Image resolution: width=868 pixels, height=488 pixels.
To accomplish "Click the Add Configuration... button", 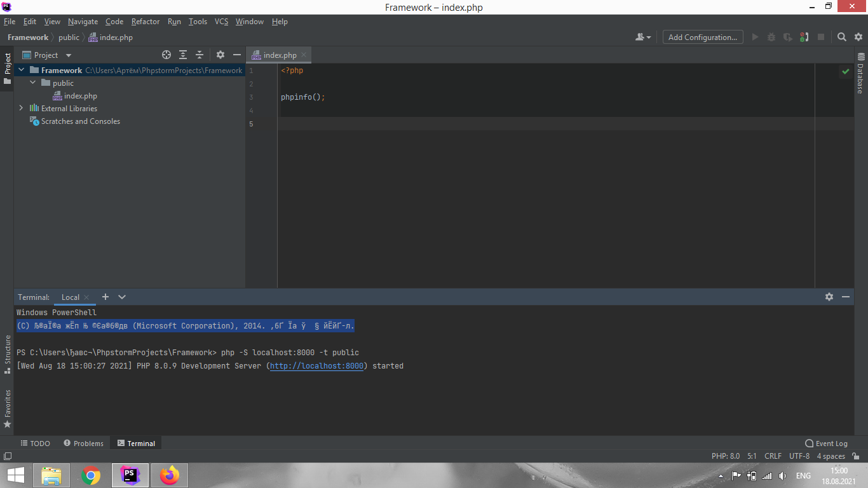I will coord(703,37).
